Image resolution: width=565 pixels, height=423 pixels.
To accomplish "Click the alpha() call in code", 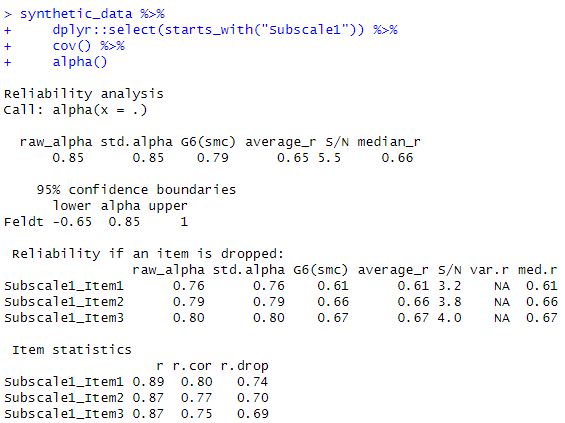I will 80,62.
